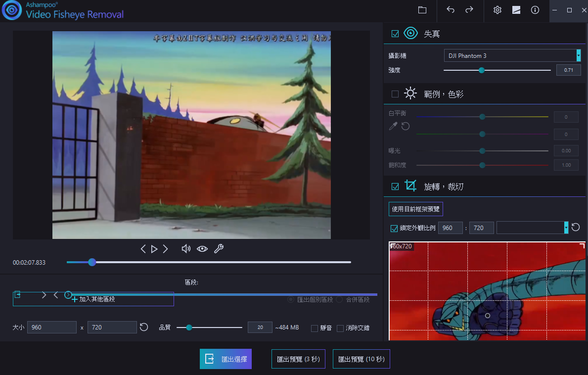
Task: Click 匯出預覽 (10 秒) button
Action: coord(362,359)
